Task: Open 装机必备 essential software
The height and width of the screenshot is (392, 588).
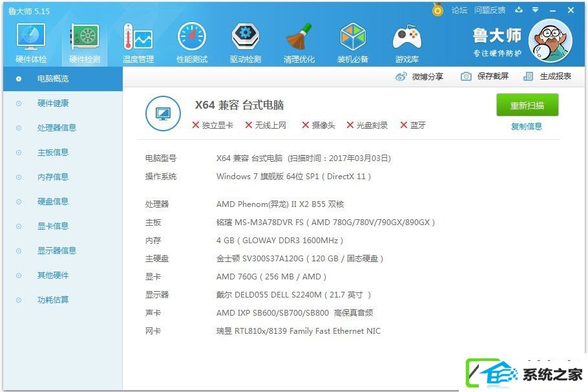Action: [353, 43]
